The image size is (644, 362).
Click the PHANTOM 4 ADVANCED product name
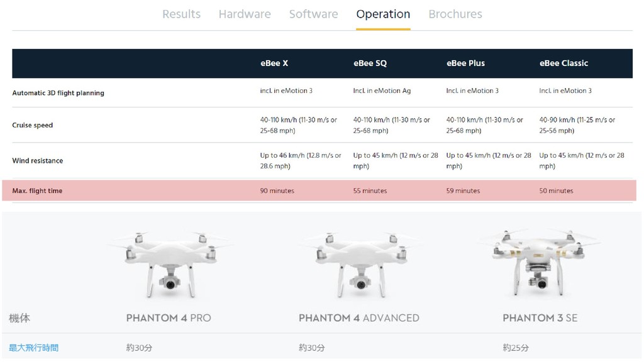click(x=358, y=318)
